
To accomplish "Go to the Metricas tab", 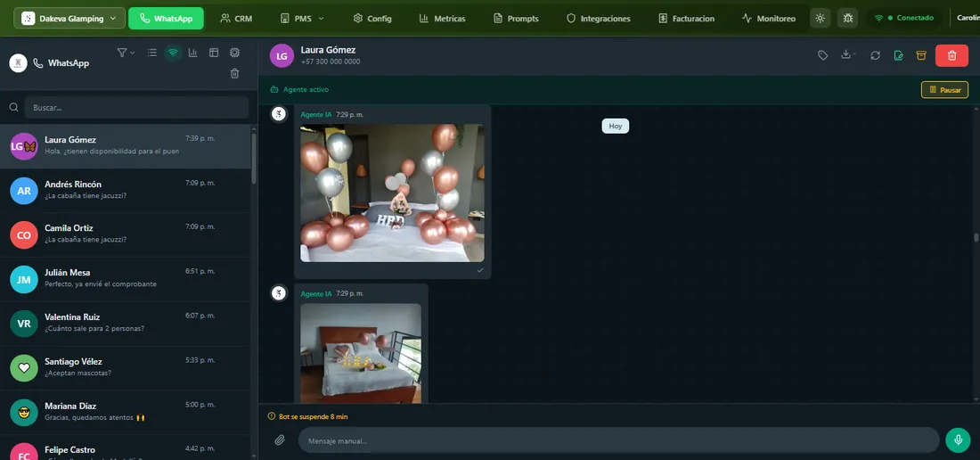I will pos(442,19).
